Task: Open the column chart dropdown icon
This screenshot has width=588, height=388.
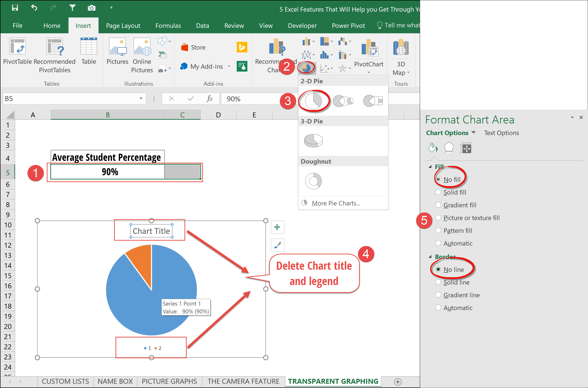Action: coord(308,41)
